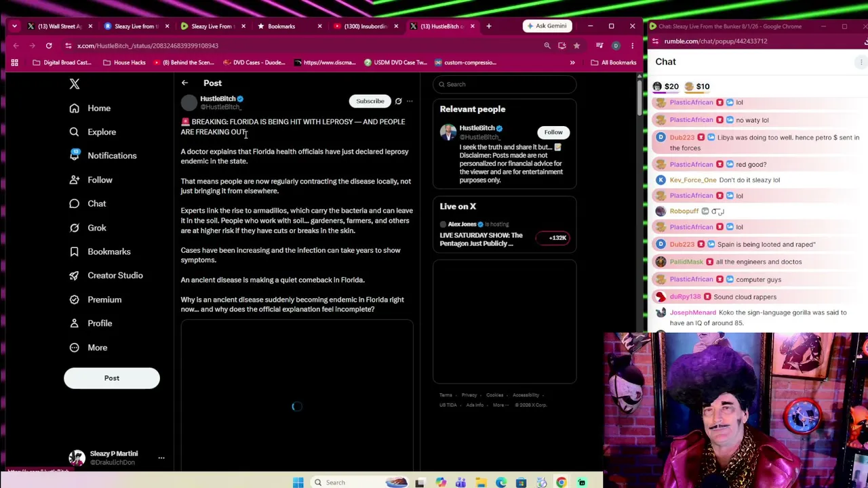Click the +132K listeners badge
Image resolution: width=868 pixels, height=488 pixels.
[553, 238]
